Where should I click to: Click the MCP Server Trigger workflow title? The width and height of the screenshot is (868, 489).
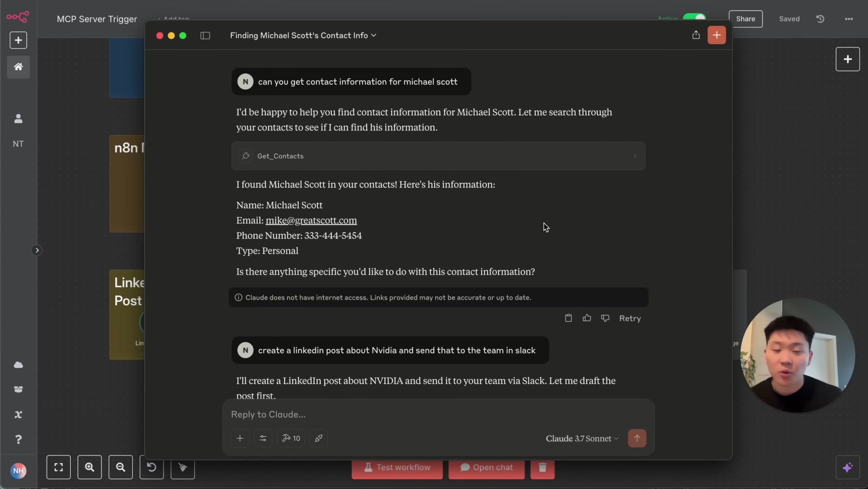pyautogui.click(x=97, y=19)
